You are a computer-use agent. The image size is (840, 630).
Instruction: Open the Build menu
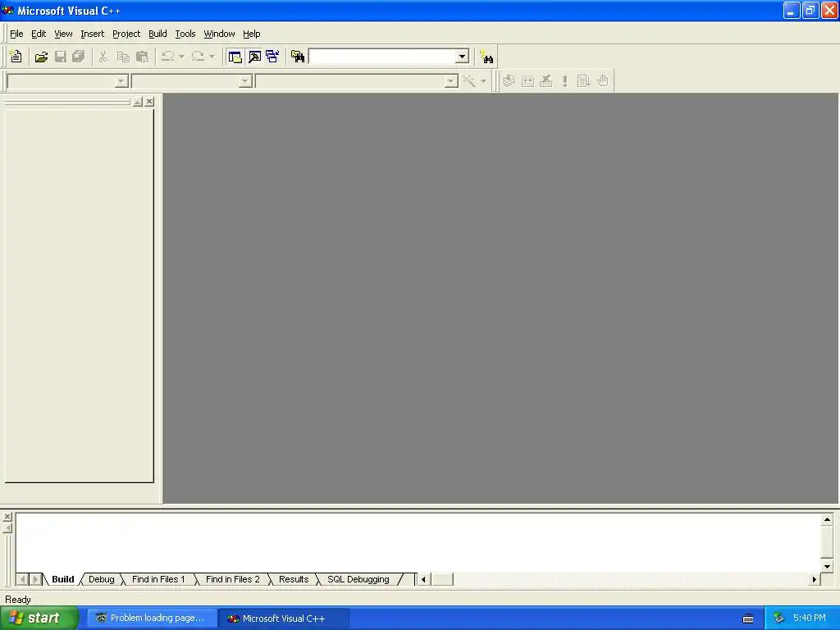pos(157,34)
